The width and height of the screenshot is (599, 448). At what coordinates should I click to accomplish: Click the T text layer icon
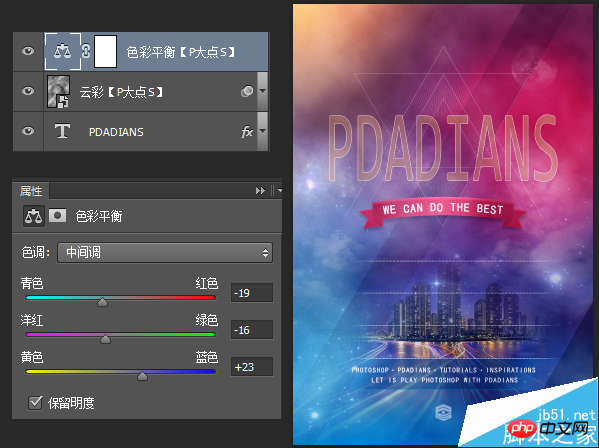[x=62, y=131]
